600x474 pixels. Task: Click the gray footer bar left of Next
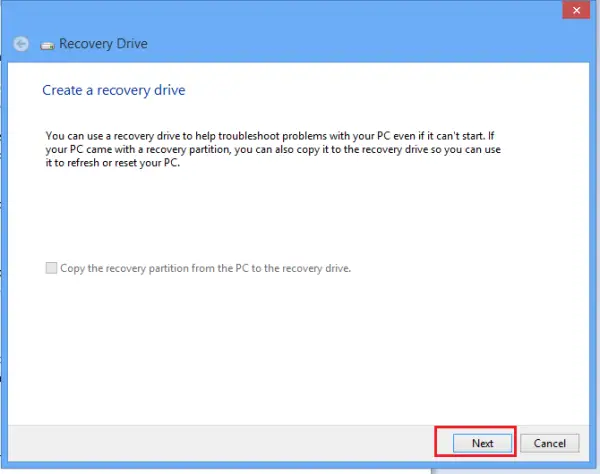(x=221, y=443)
